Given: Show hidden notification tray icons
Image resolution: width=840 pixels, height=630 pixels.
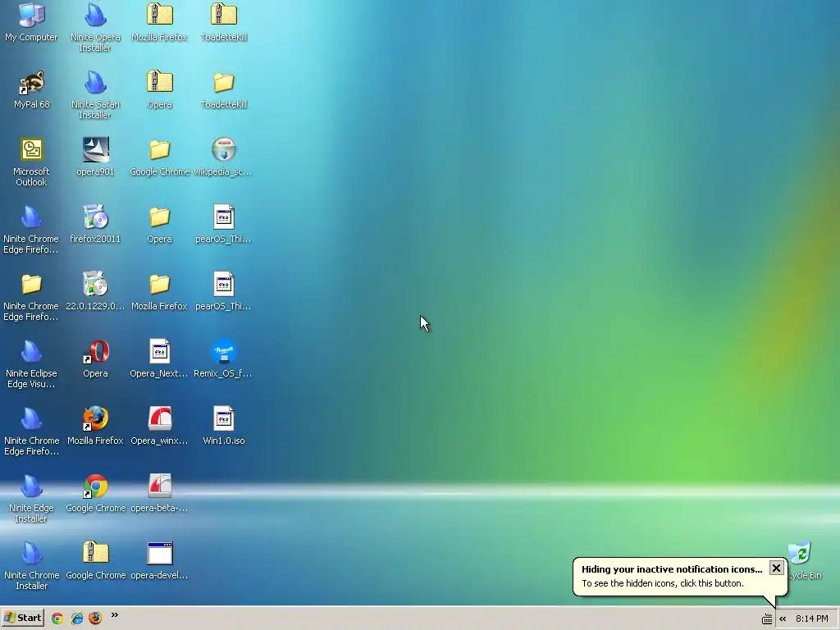Looking at the screenshot, I should 783,619.
